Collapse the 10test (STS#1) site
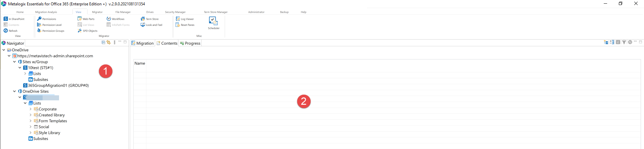Image resolution: width=644 pixels, height=149 pixels. tap(20, 68)
